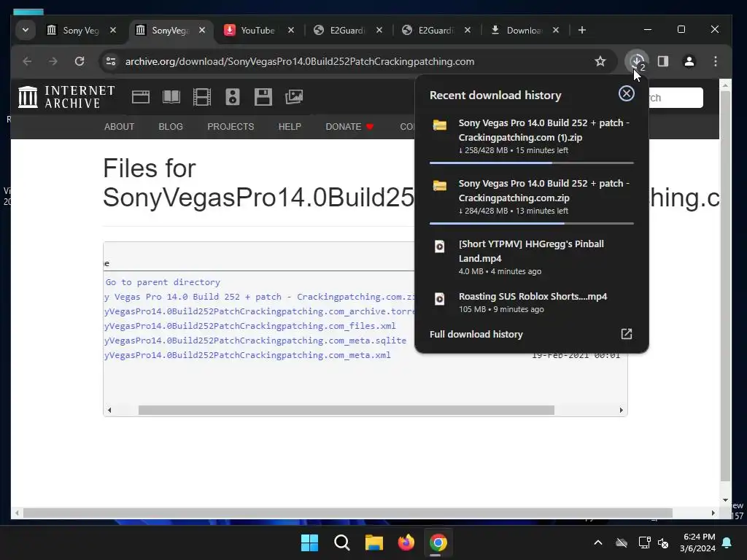Toggle the downloads toolbar button
This screenshot has height=560, width=747.
tap(637, 61)
